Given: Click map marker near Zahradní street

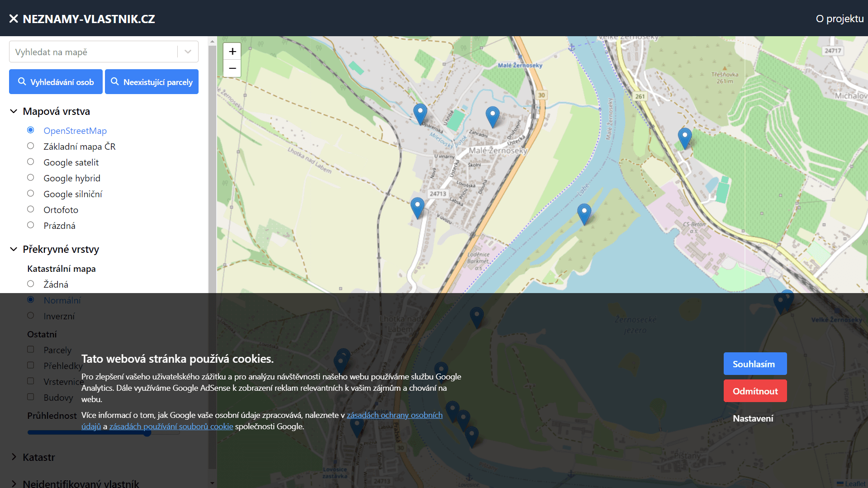Looking at the screenshot, I should pos(492,116).
